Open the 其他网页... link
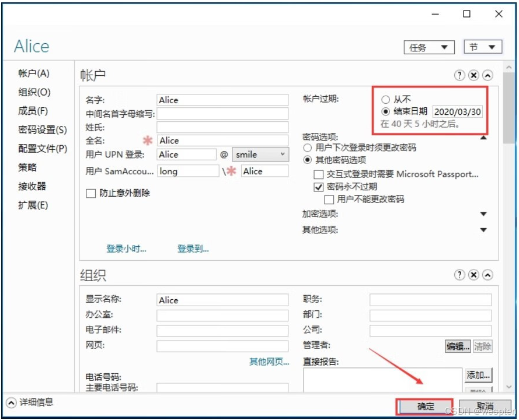This screenshot has width=519, height=420. (x=269, y=362)
